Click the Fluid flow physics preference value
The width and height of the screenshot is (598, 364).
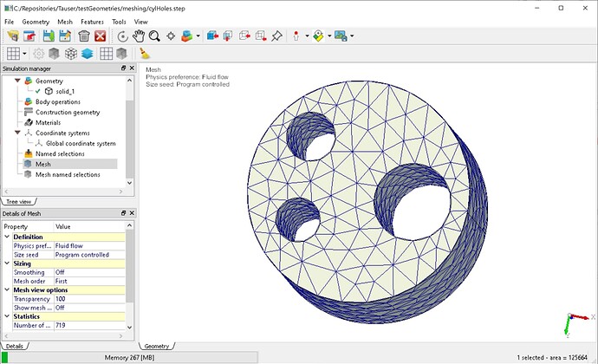pyautogui.click(x=89, y=246)
